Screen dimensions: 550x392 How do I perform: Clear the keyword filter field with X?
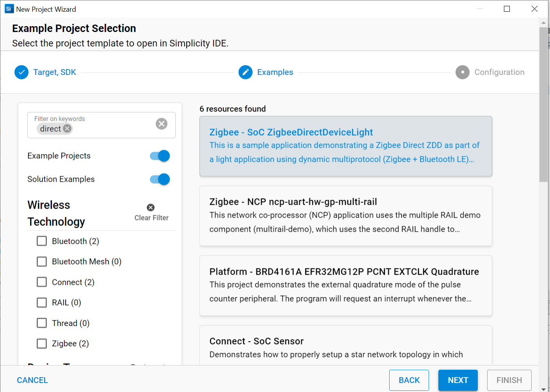pos(162,124)
